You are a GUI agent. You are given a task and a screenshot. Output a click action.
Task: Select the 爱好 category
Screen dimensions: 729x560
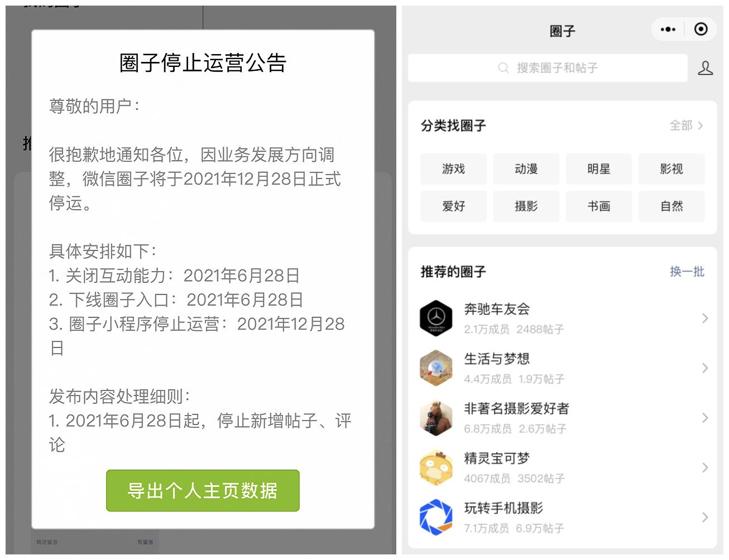(x=453, y=206)
